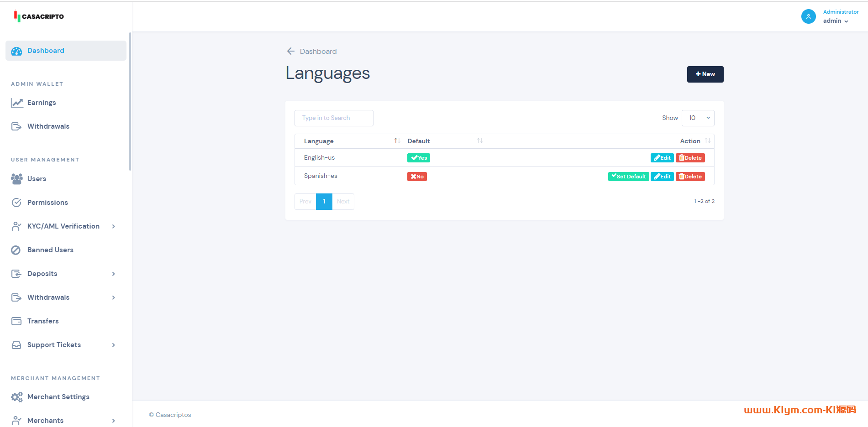Sort table by Language column arrows
This screenshot has height=427, width=868.
click(x=397, y=141)
